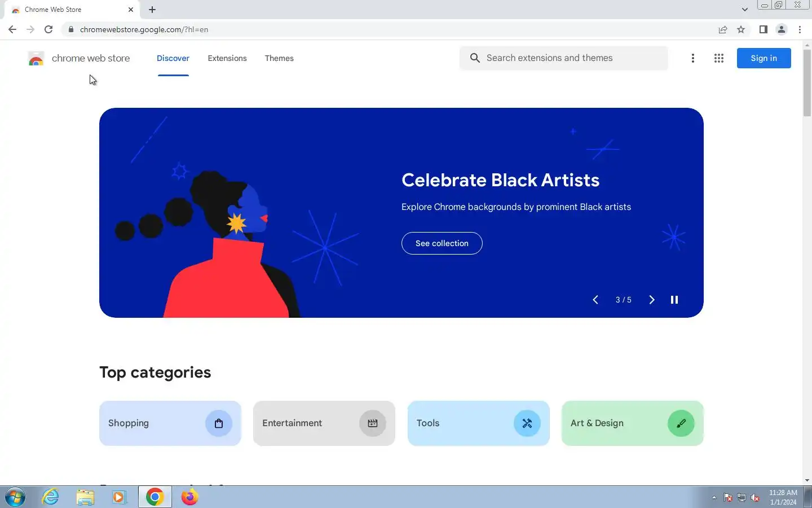Click the Tools wrench icon
The width and height of the screenshot is (812, 508).
tap(527, 423)
